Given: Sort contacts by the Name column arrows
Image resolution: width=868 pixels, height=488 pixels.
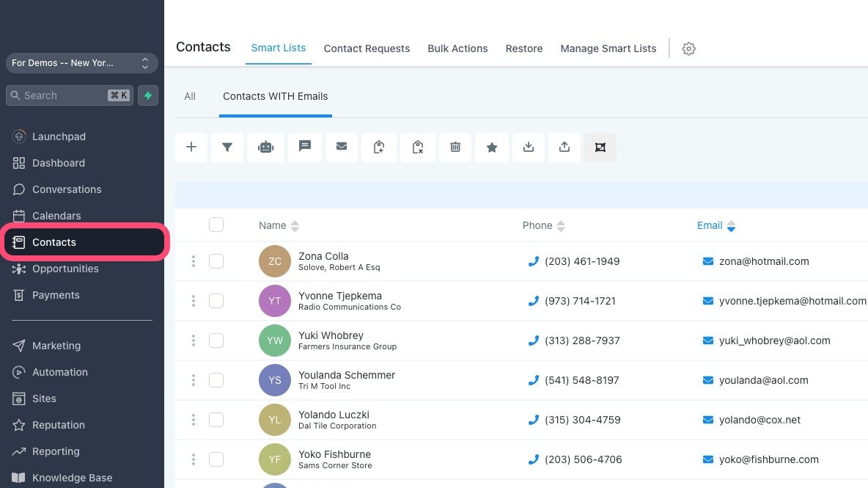Looking at the screenshot, I should tap(295, 226).
